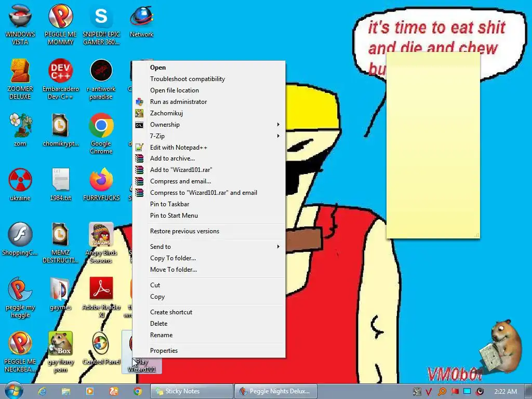Expand the Send to submenu
The height and width of the screenshot is (399, 532).
[209, 247]
